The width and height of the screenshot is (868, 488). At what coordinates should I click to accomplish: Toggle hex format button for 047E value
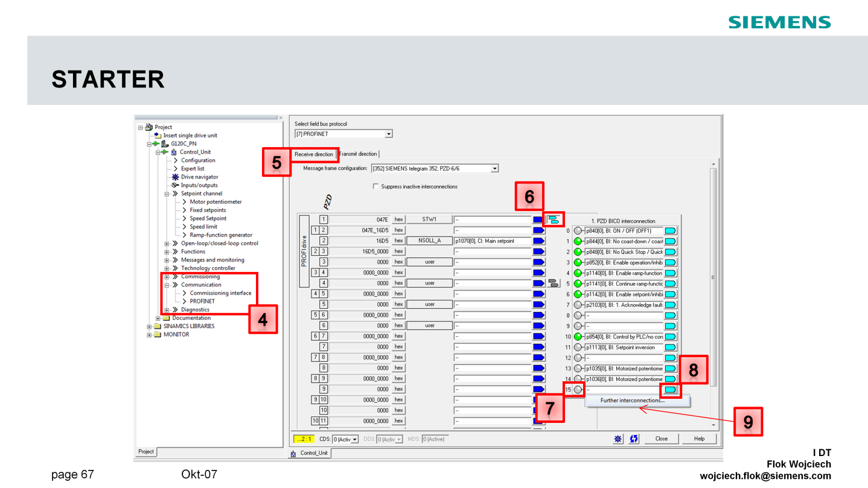[398, 220]
